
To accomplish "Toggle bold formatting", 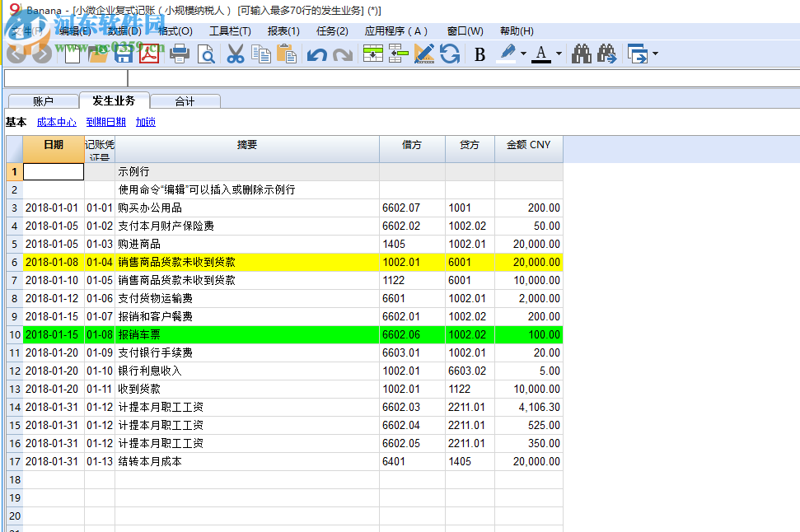I will coord(480,54).
